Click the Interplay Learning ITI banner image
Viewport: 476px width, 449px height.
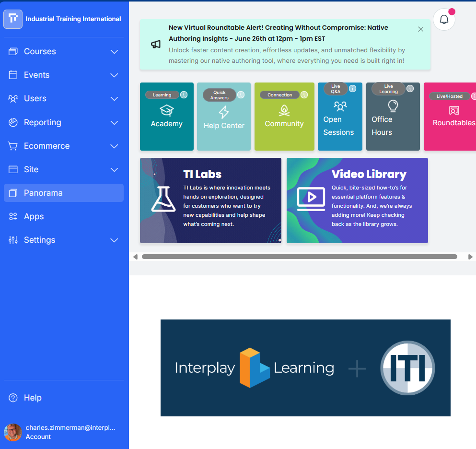305,368
